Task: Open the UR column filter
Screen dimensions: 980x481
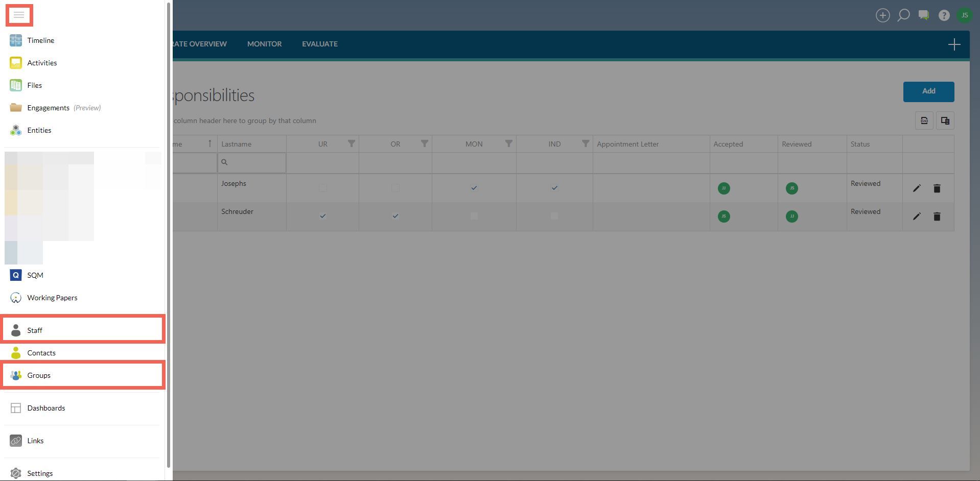Action: click(352, 144)
